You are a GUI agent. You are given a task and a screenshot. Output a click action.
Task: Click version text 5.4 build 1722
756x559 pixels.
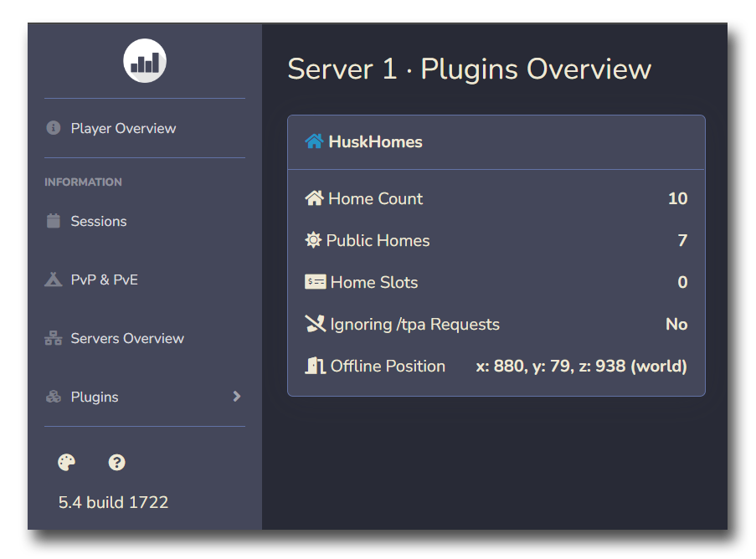click(113, 502)
